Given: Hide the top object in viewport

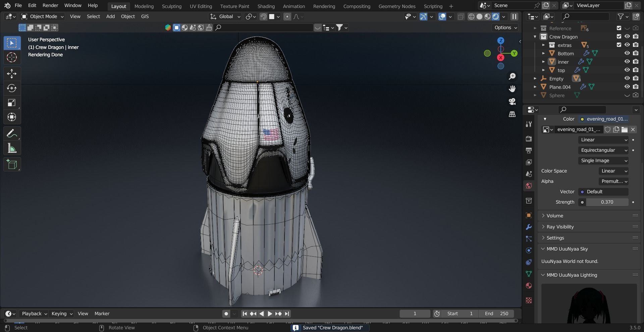Looking at the screenshot, I should pyautogui.click(x=627, y=70).
